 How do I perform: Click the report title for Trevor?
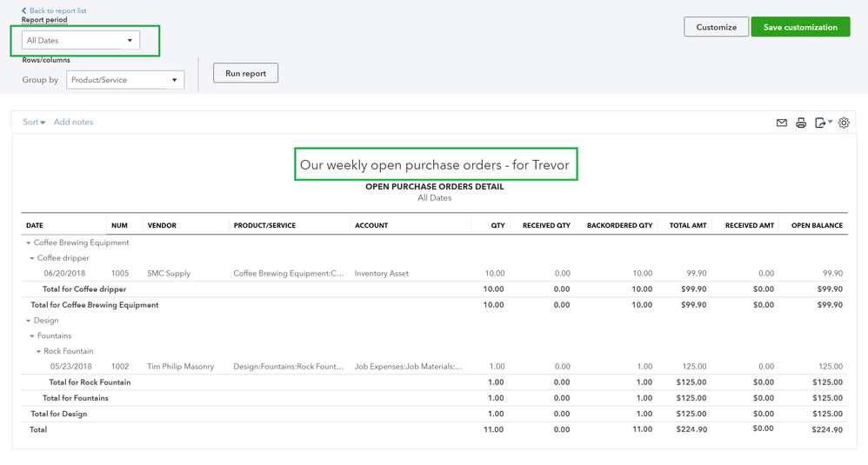click(435, 164)
